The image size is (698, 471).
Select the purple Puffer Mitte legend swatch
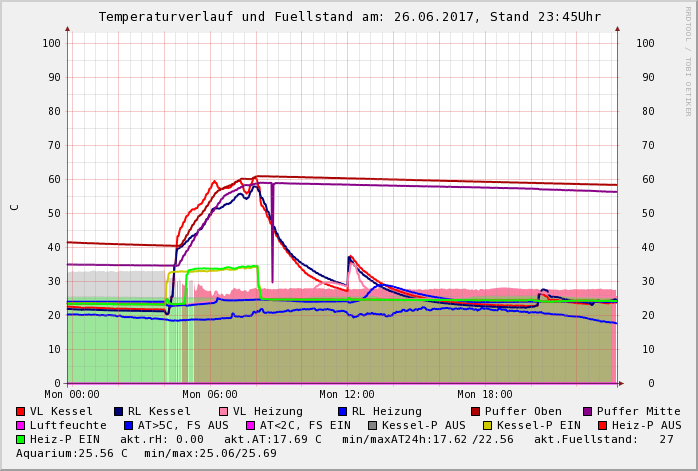point(587,411)
